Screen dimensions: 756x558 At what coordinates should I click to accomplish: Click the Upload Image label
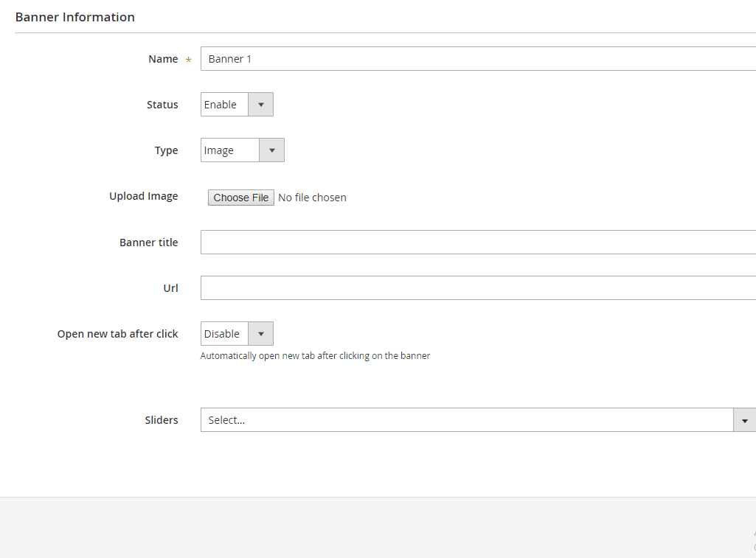click(144, 196)
